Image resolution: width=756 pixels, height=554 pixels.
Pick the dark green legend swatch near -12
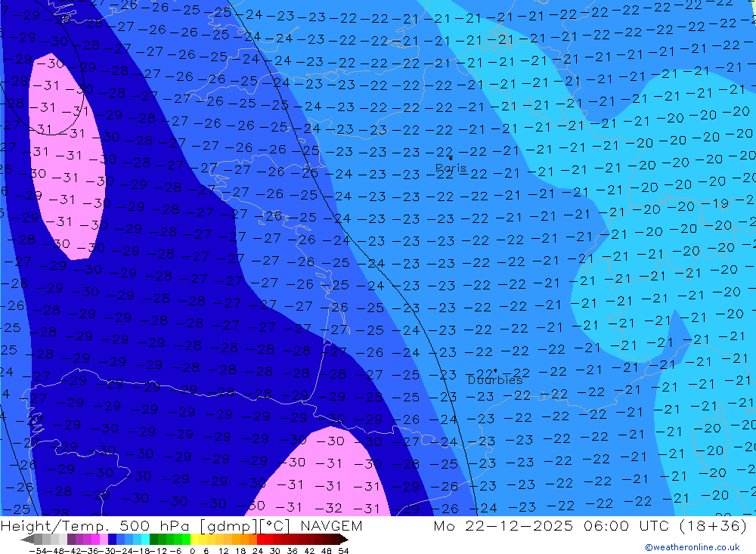tap(153, 539)
